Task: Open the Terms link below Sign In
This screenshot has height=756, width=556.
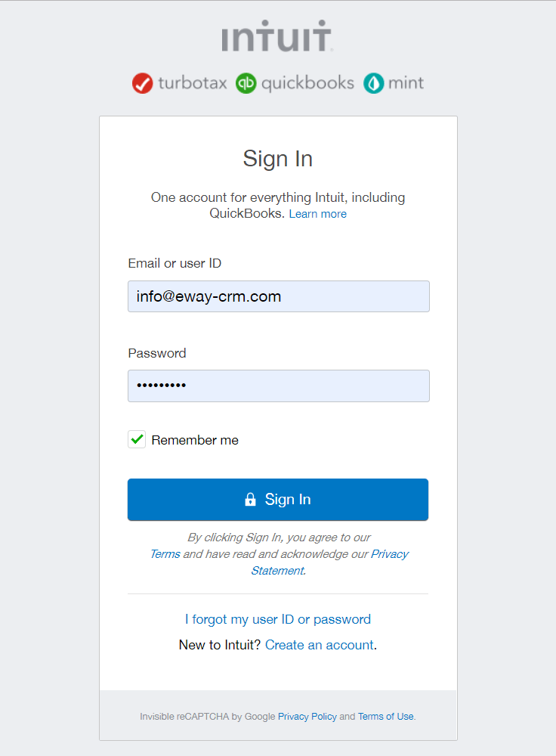Action: point(165,553)
